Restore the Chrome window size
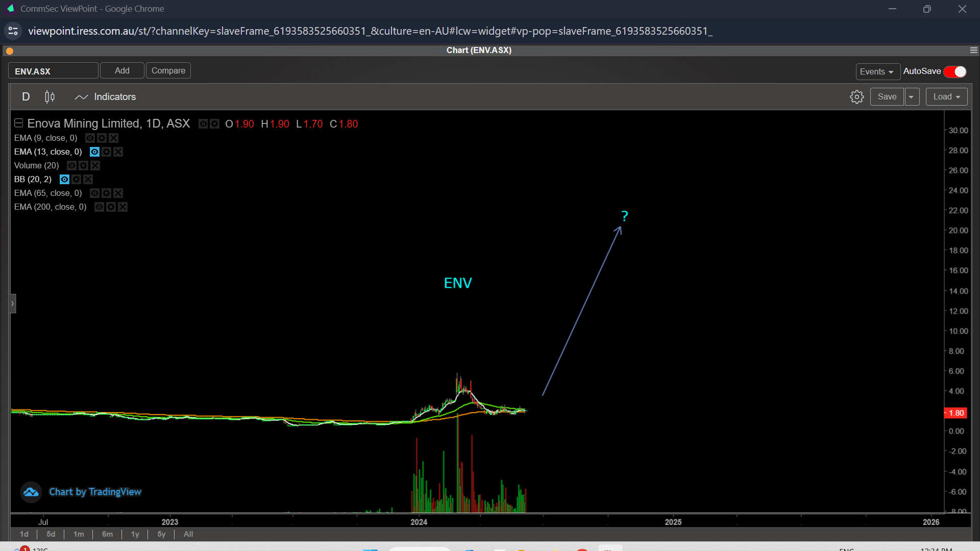 click(x=927, y=9)
